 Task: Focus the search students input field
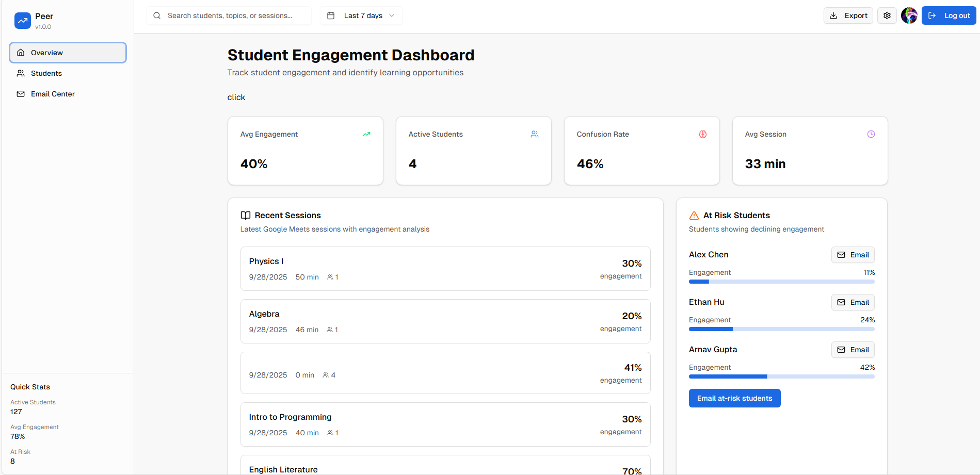(229, 15)
